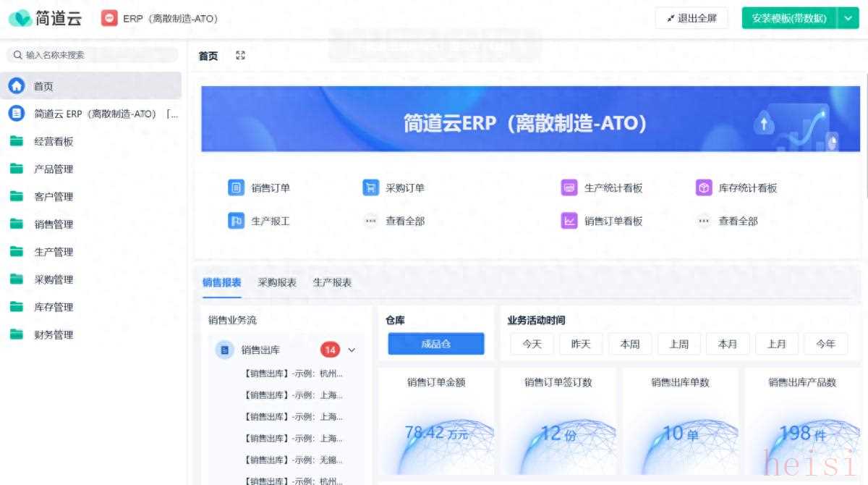Open the 库存统计看板 cube icon
Image resolution: width=868 pixels, height=485 pixels.
coord(704,188)
